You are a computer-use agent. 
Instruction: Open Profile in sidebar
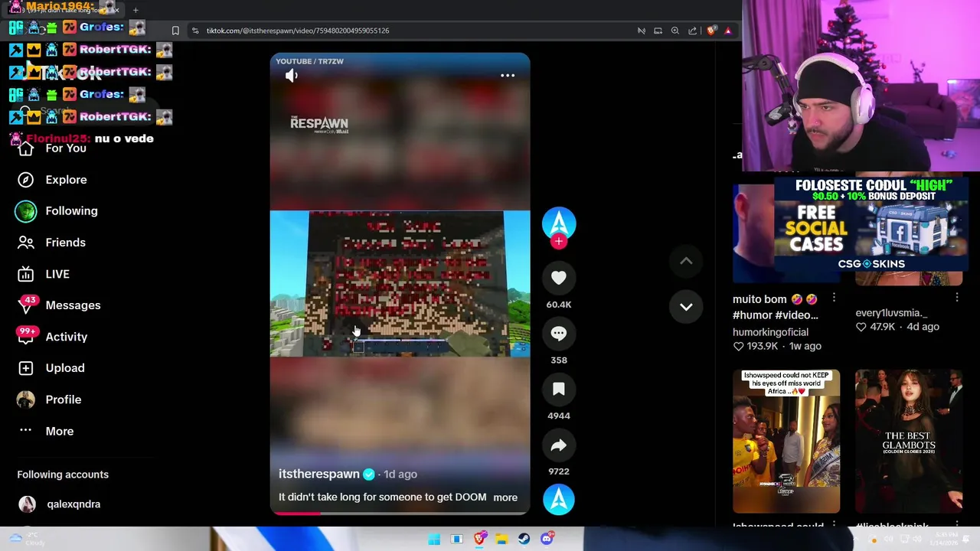(64, 399)
